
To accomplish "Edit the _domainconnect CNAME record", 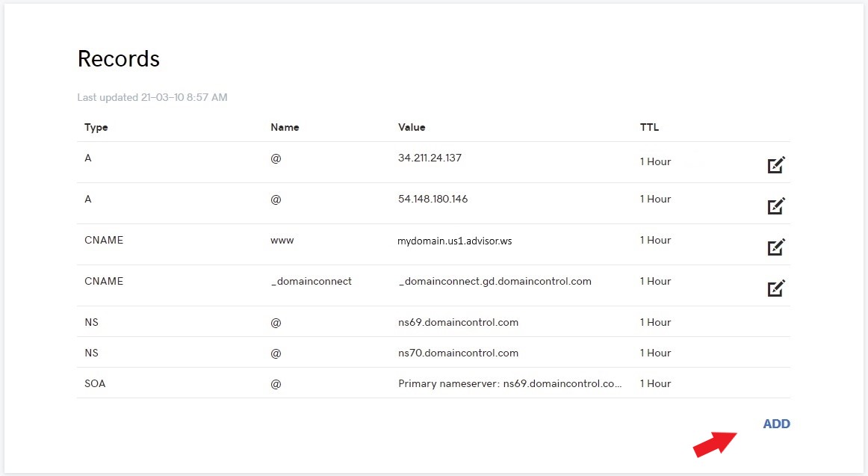I will 776,288.
